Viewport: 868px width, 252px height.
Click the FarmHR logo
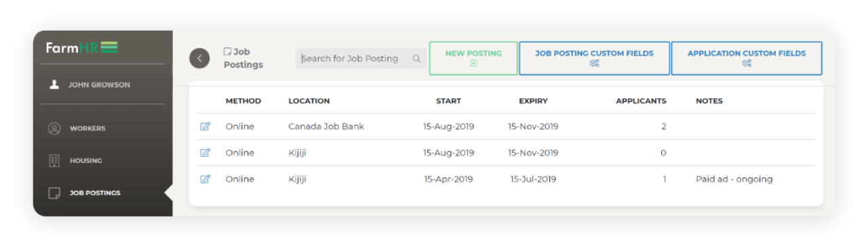click(x=82, y=48)
